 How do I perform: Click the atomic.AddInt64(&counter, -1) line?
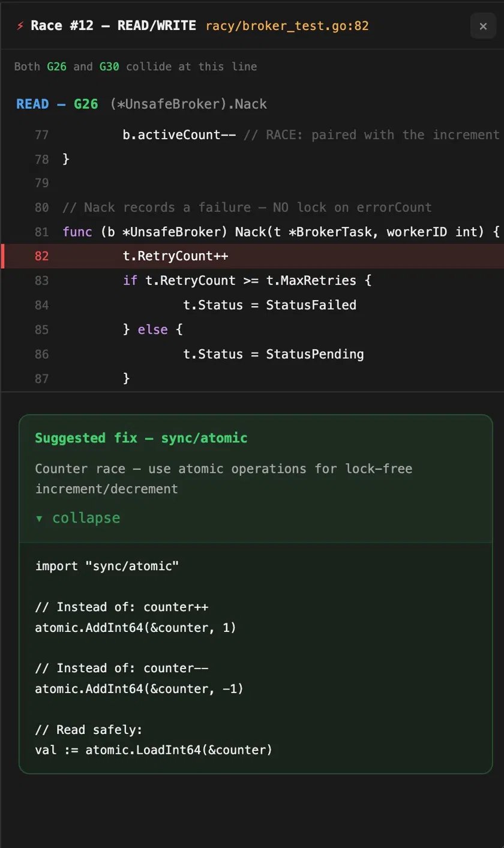(x=139, y=689)
